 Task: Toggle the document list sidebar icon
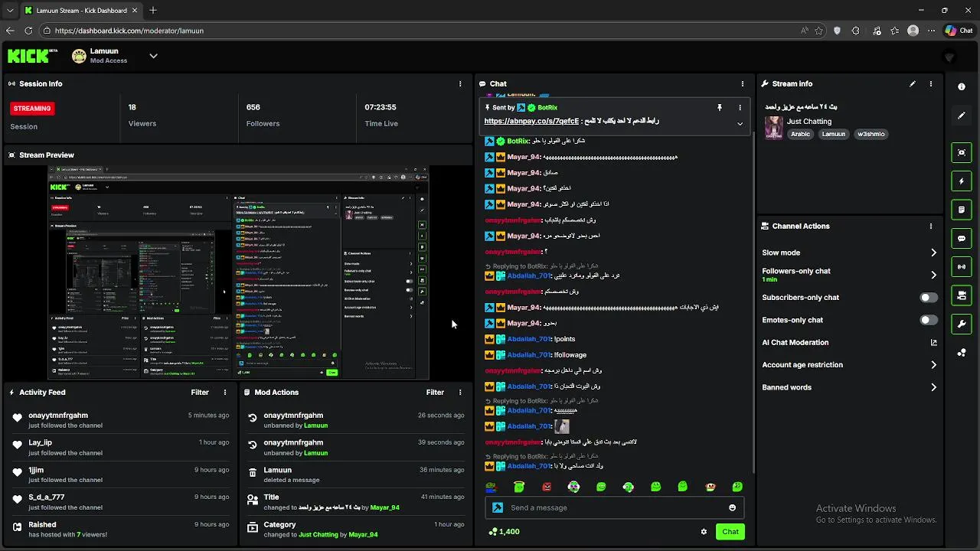point(962,210)
